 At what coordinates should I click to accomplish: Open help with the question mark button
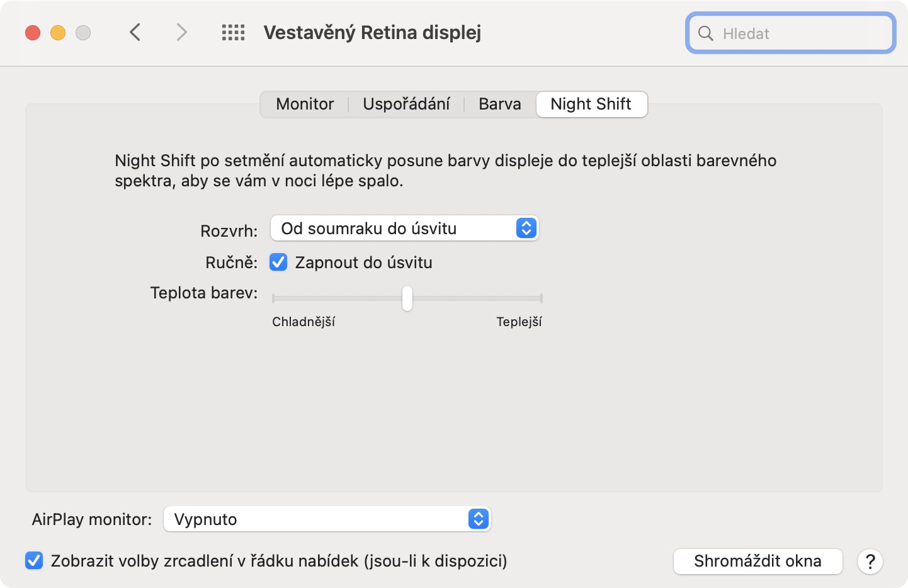[x=870, y=562]
